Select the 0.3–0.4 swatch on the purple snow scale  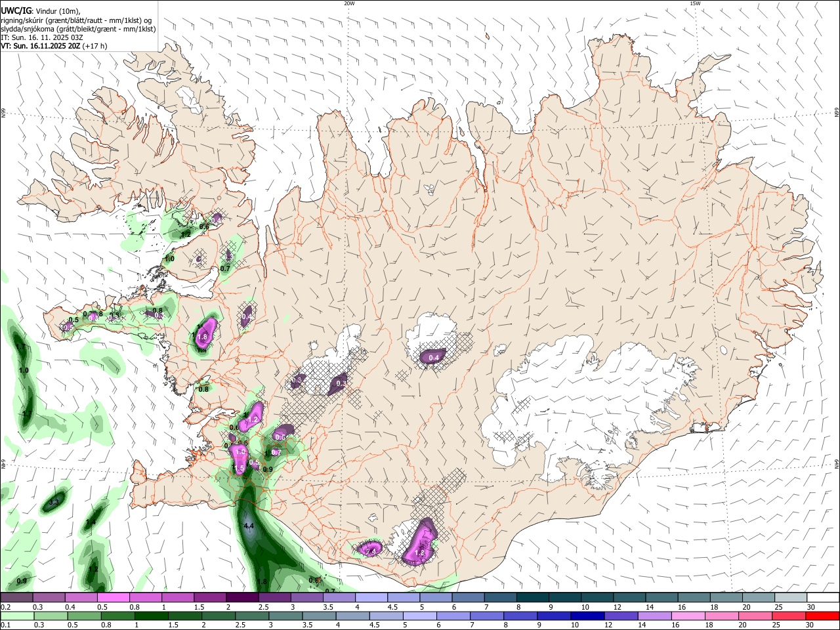(x=49, y=598)
